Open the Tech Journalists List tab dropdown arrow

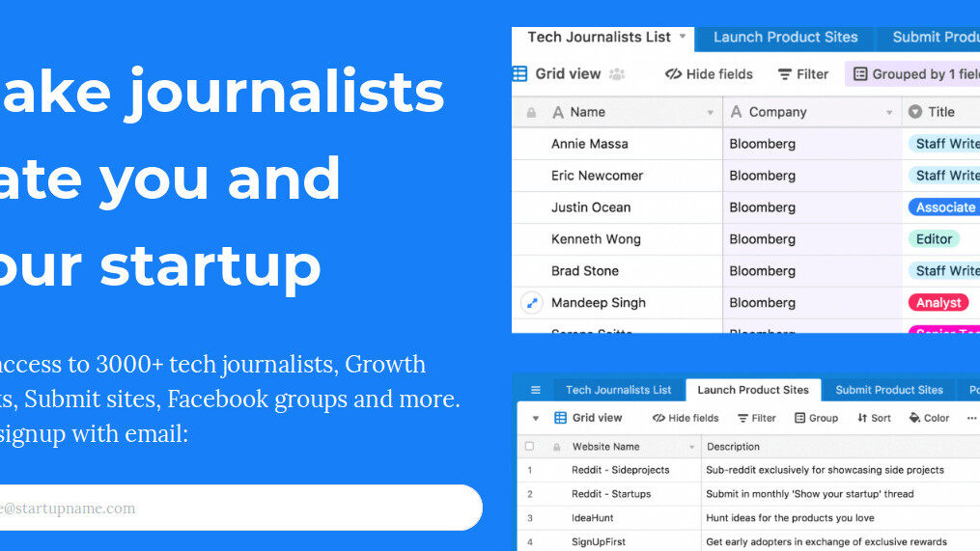(x=683, y=37)
